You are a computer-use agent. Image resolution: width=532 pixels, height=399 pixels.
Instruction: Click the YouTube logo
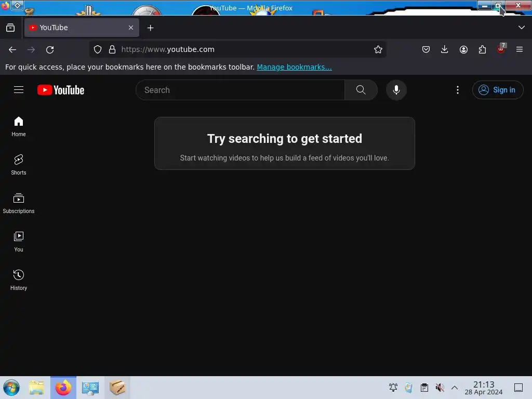61,90
